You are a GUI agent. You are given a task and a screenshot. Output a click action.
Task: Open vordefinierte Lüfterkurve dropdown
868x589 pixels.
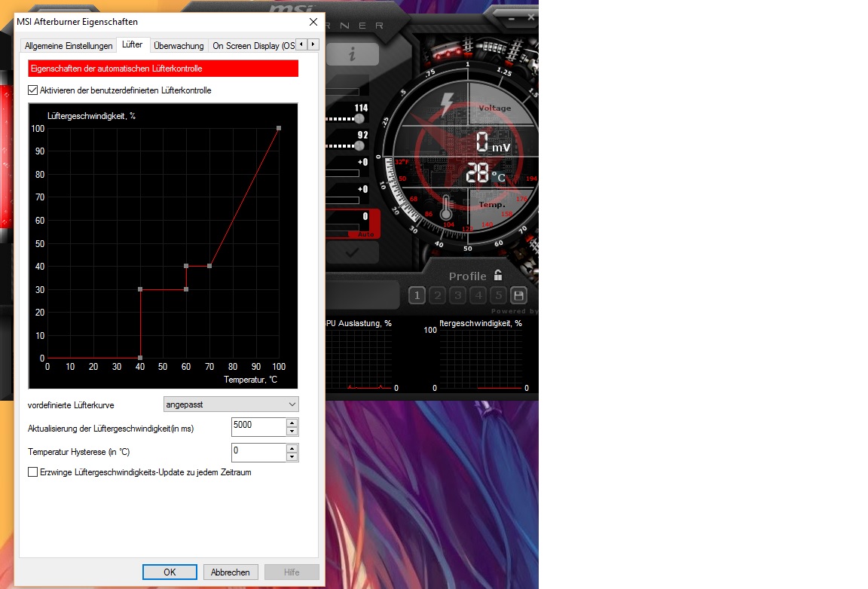tap(231, 404)
